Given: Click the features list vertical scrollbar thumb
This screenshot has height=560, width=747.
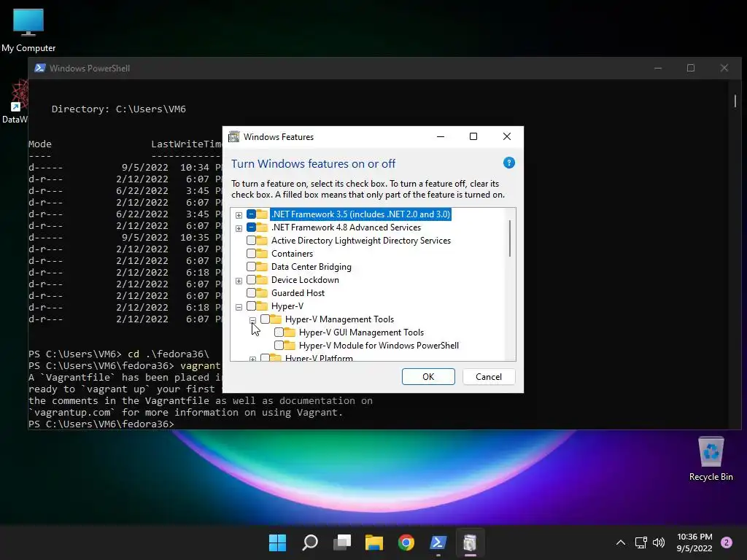Looking at the screenshot, I should click(x=510, y=238).
